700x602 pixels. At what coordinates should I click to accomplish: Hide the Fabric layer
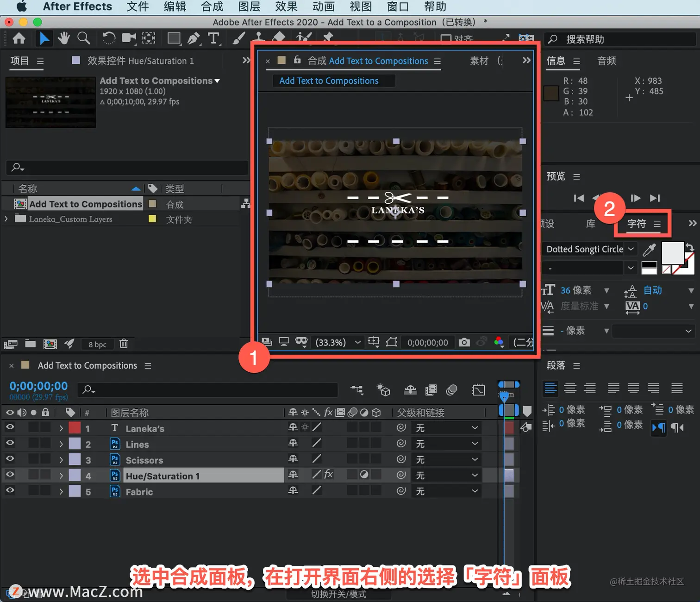click(x=10, y=490)
